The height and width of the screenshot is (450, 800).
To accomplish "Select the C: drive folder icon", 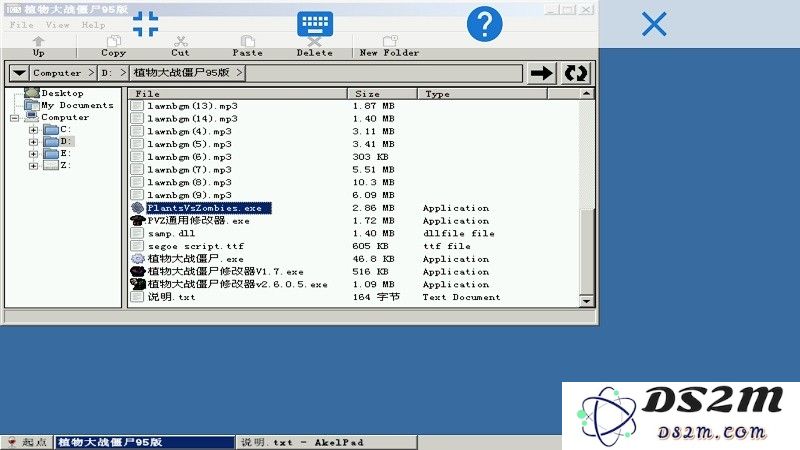I will (51, 130).
